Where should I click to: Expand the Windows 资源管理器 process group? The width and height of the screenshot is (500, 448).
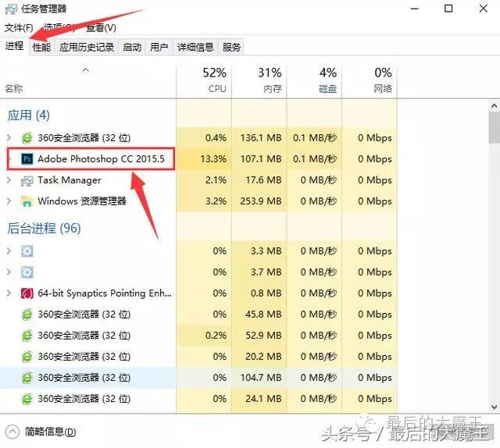[x=9, y=201]
